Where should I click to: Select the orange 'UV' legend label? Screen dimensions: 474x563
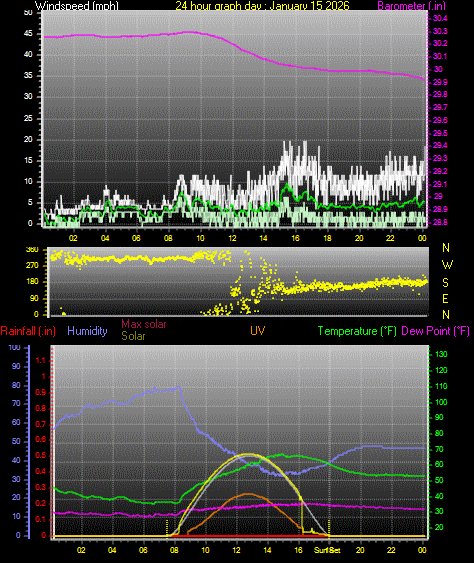click(257, 331)
